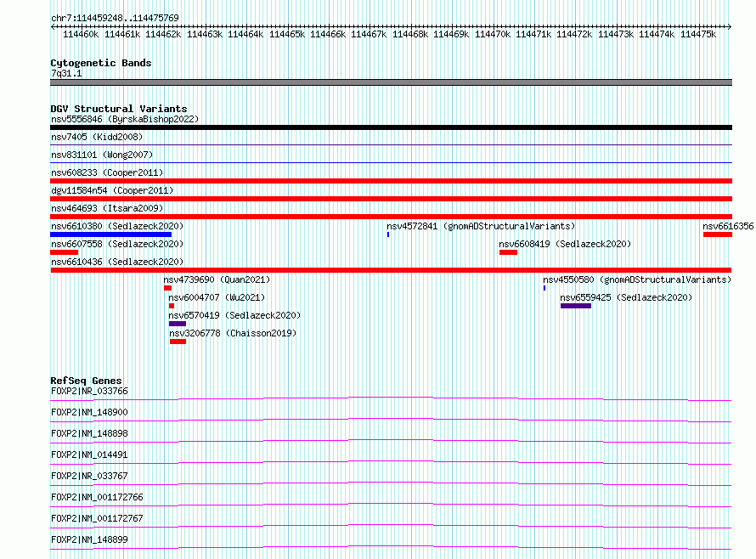Click the FOXP2|NR_033767 transcript label
Viewport: 756px width, 559px height.
[x=89, y=476]
